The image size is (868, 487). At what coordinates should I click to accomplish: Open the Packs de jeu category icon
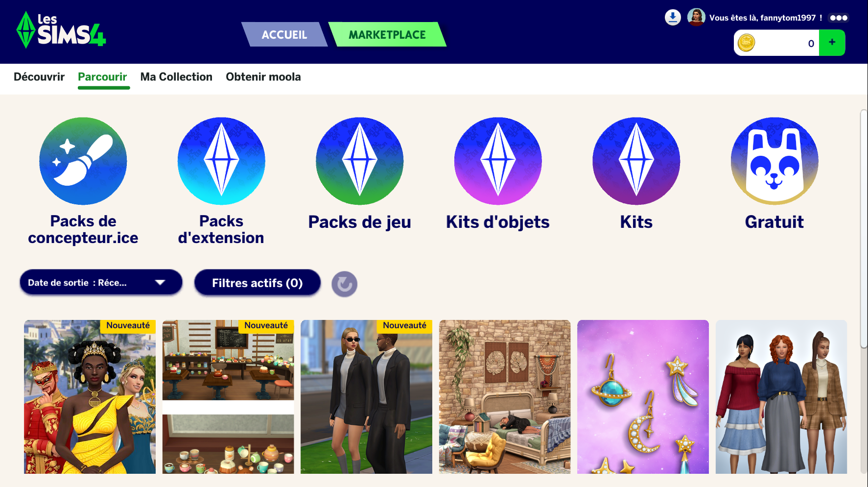click(360, 161)
